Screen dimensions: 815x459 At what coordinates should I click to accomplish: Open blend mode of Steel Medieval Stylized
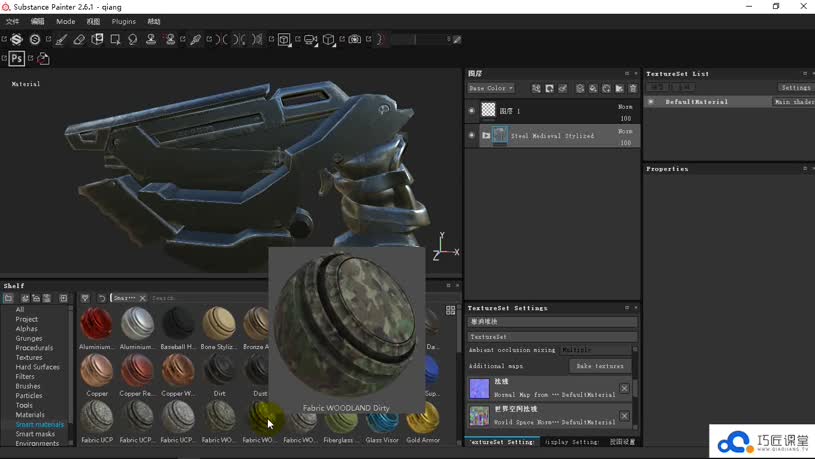point(625,132)
